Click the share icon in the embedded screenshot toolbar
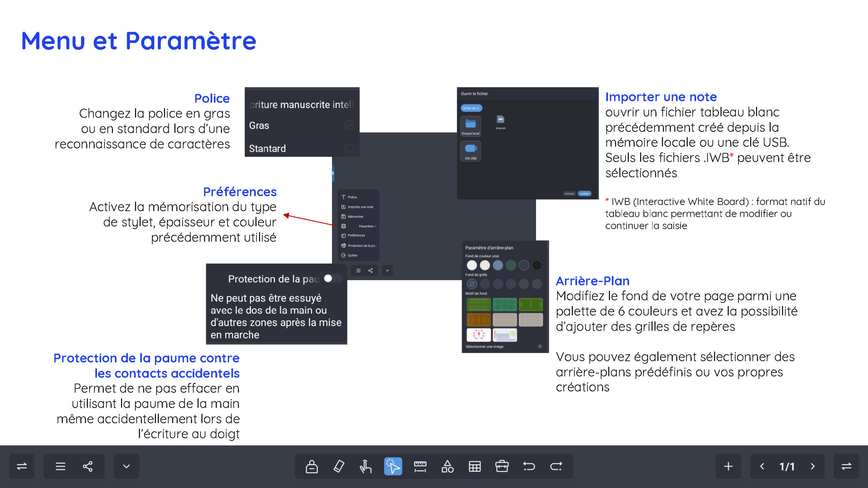Image resolution: width=868 pixels, height=488 pixels. pyautogui.click(x=370, y=270)
